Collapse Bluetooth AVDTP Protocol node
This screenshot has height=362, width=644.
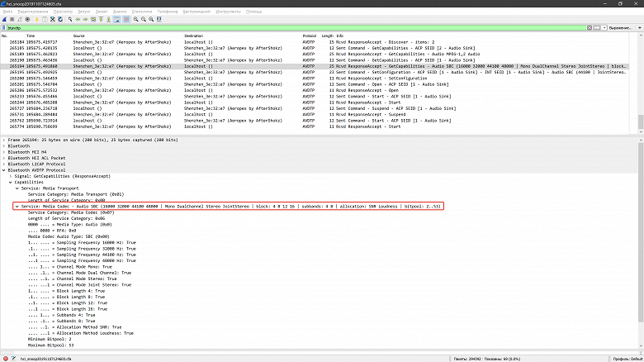click(x=4, y=170)
